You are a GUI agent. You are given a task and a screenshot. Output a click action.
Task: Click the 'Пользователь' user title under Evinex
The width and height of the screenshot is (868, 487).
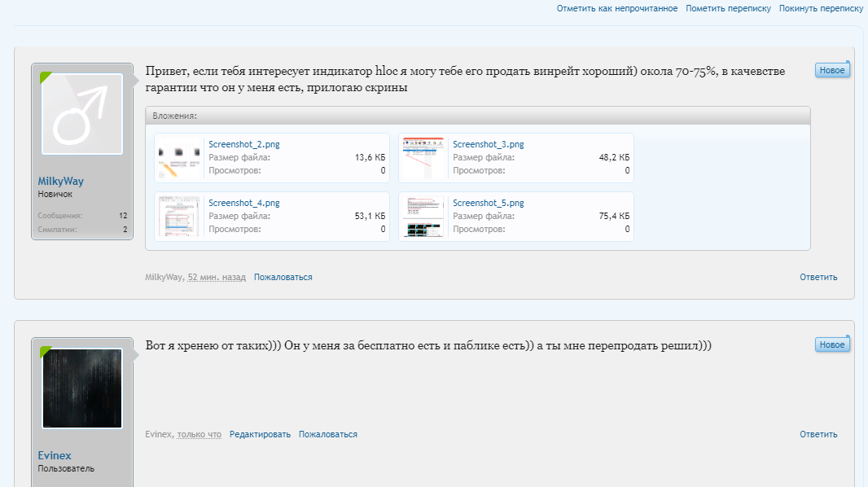click(66, 469)
